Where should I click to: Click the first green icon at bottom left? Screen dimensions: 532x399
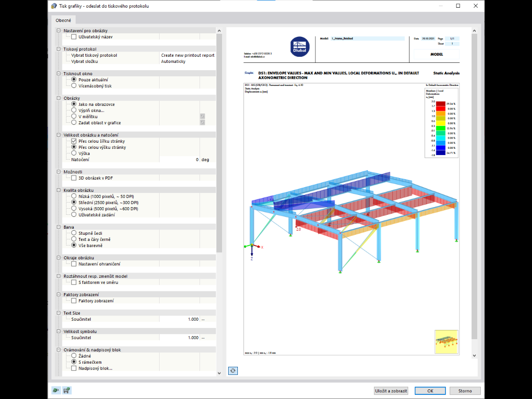56,390
